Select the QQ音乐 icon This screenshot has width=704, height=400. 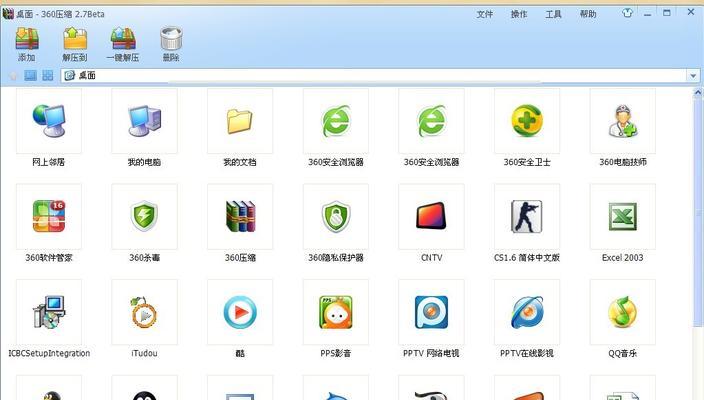coord(623,312)
